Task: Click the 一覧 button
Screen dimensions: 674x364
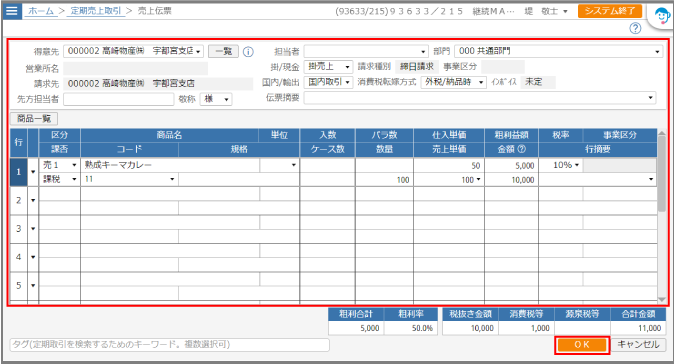Action: tap(224, 51)
